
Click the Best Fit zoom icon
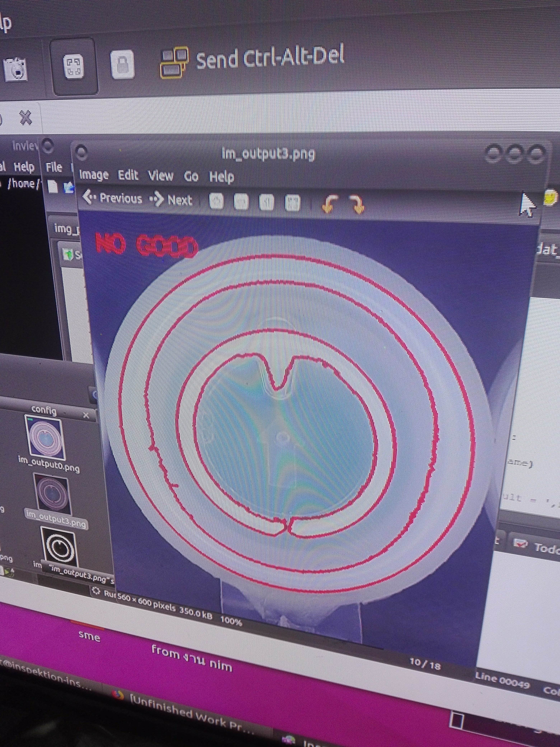tap(292, 203)
